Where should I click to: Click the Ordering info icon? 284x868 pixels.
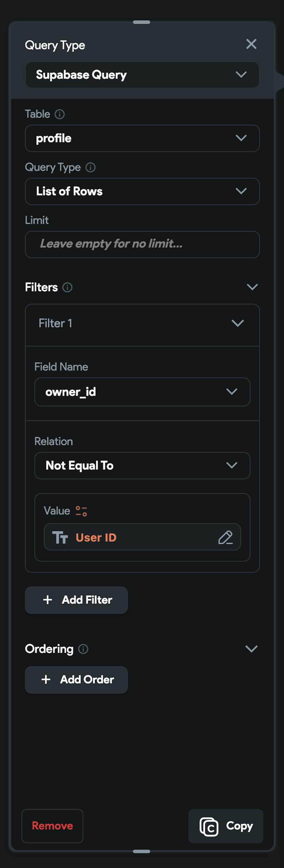click(x=83, y=649)
